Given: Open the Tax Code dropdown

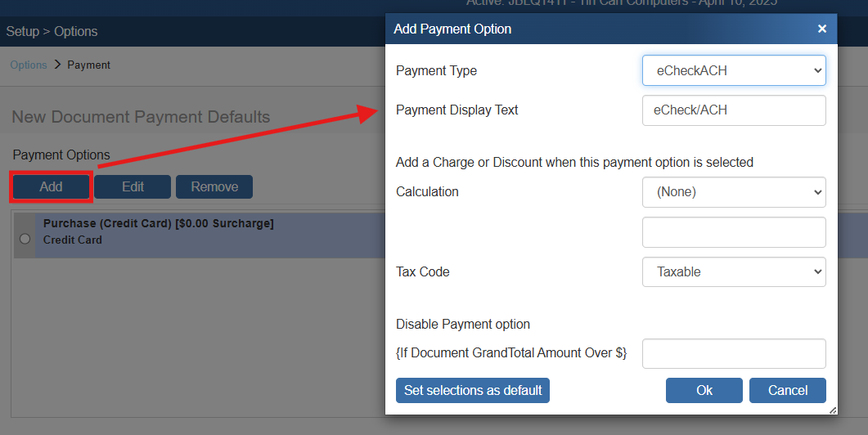Looking at the screenshot, I should (734, 272).
